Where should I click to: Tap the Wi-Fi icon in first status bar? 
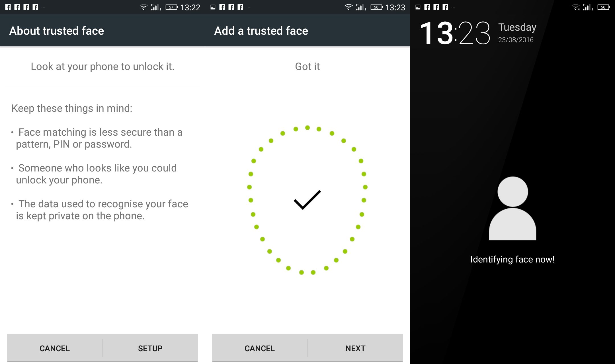coord(144,7)
